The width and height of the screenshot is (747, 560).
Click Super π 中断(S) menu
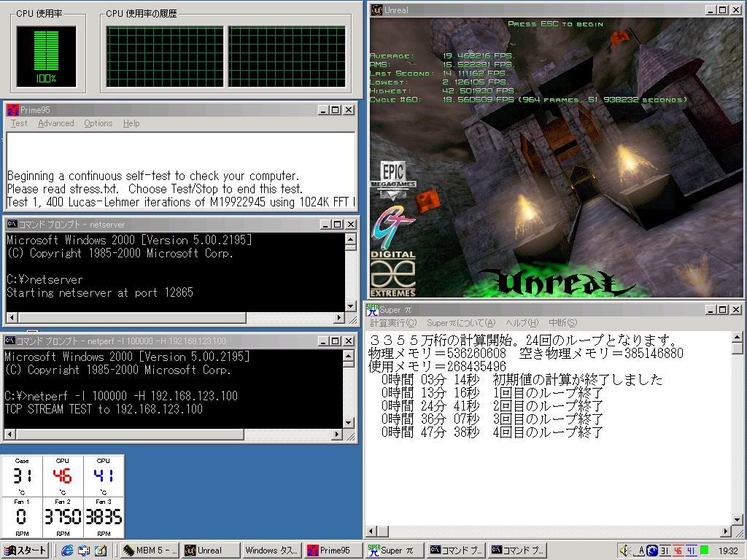pyautogui.click(x=562, y=323)
